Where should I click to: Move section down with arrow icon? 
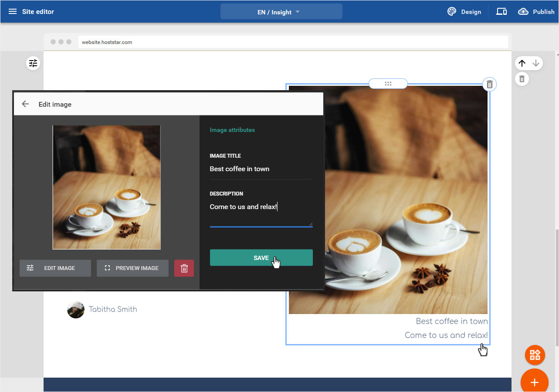coord(536,63)
